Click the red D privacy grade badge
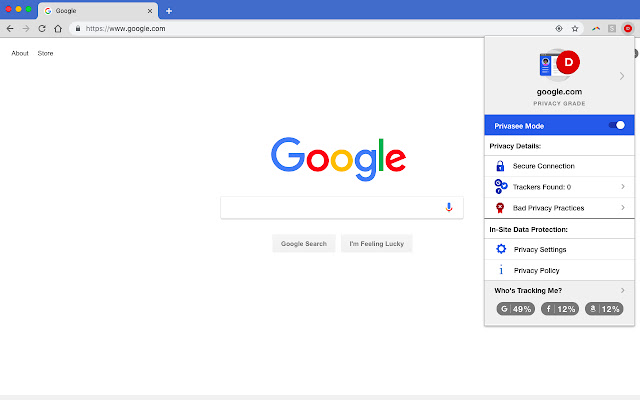This screenshot has width=640, height=400. tap(568, 62)
